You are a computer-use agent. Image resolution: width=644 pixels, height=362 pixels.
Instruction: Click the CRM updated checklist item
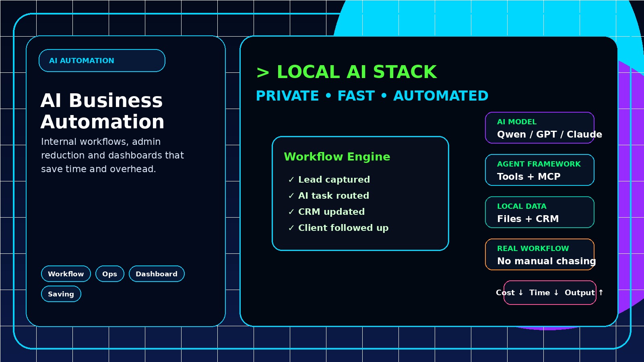326,212
